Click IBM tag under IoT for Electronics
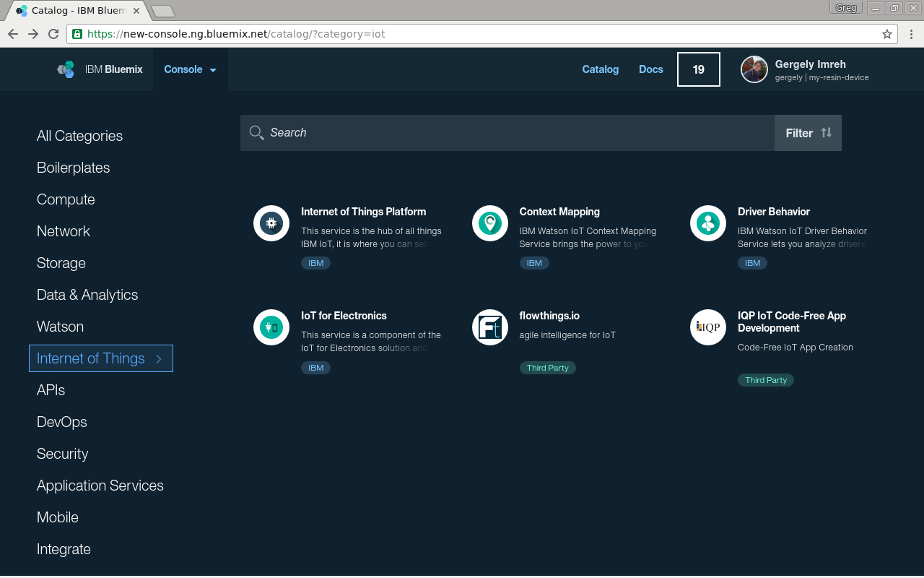The height and width of the screenshot is (578, 924). pos(316,368)
